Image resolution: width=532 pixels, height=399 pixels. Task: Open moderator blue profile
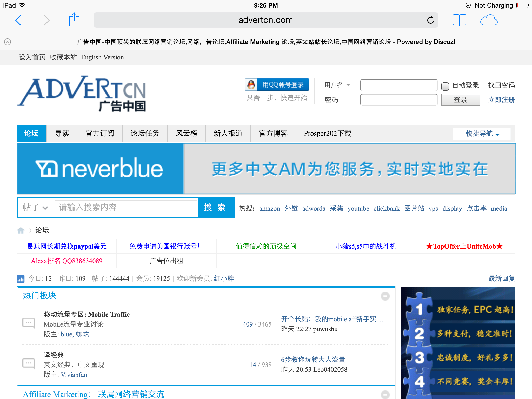tap(66, 334)
